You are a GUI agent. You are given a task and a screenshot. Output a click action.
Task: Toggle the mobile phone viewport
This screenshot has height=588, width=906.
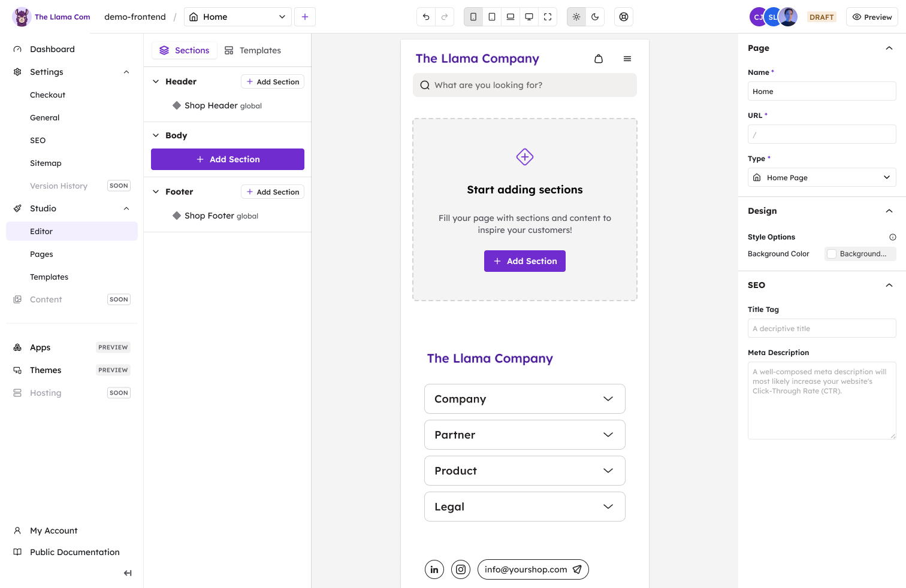473,17
